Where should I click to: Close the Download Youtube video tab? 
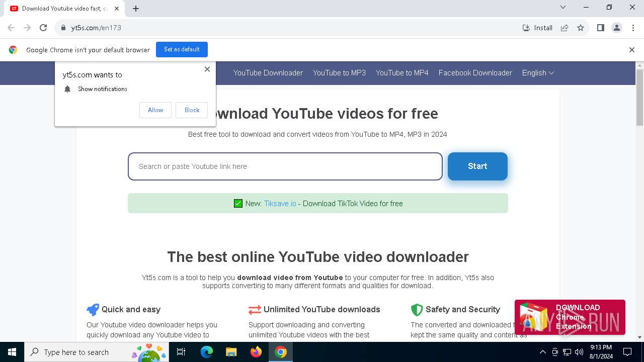pyautogui.click(x=117, y=9)
